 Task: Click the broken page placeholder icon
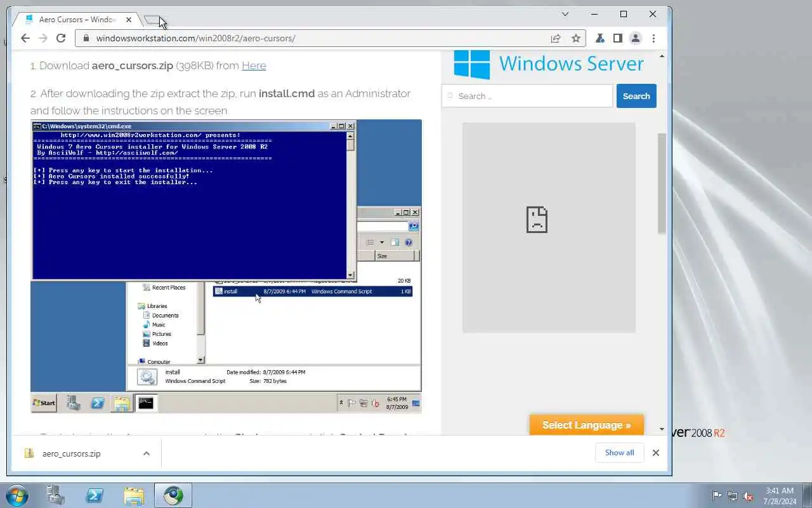tap(537, 220)
